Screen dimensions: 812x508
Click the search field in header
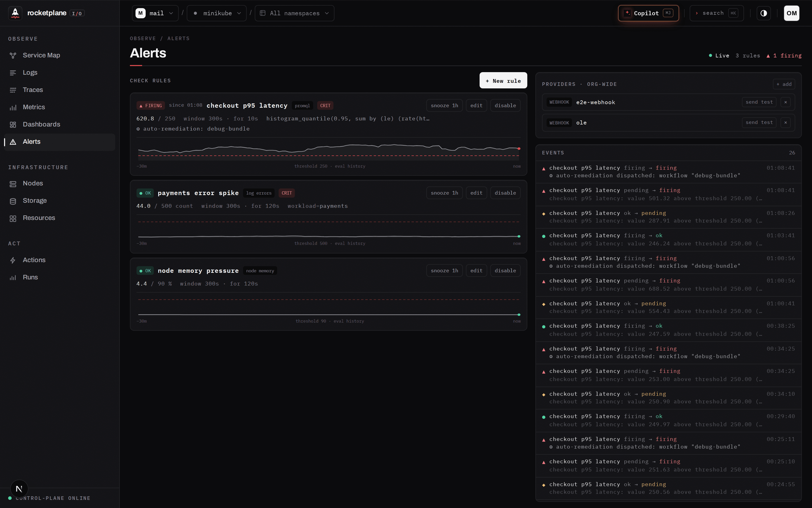[716, 13]
